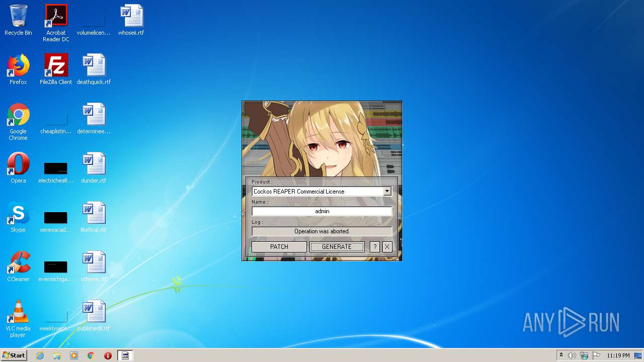Launch VLC media player shortcut

18,319
